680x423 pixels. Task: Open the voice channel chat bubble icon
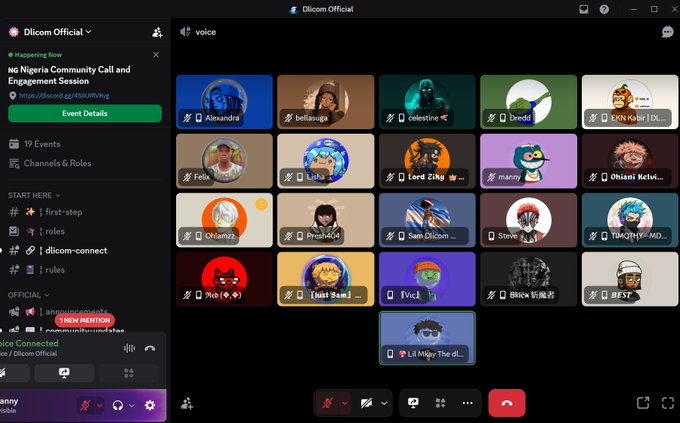point(667,32)
